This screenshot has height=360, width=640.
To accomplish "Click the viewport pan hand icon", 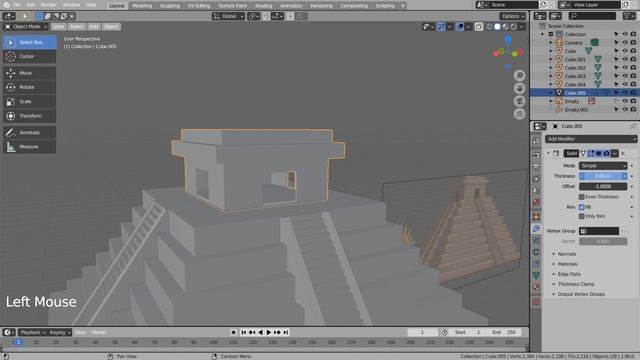I will (519, 88).
